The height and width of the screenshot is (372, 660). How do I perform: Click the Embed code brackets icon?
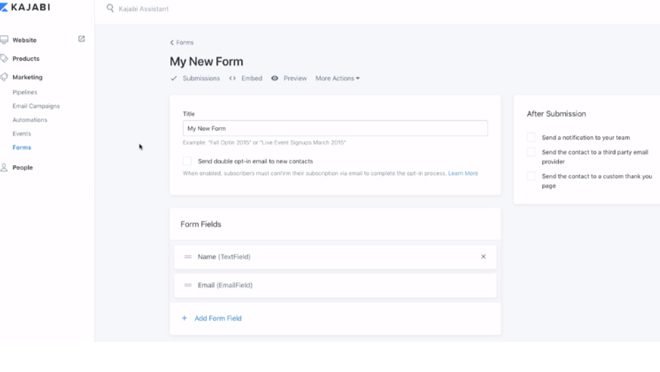[x=232, y=78]
